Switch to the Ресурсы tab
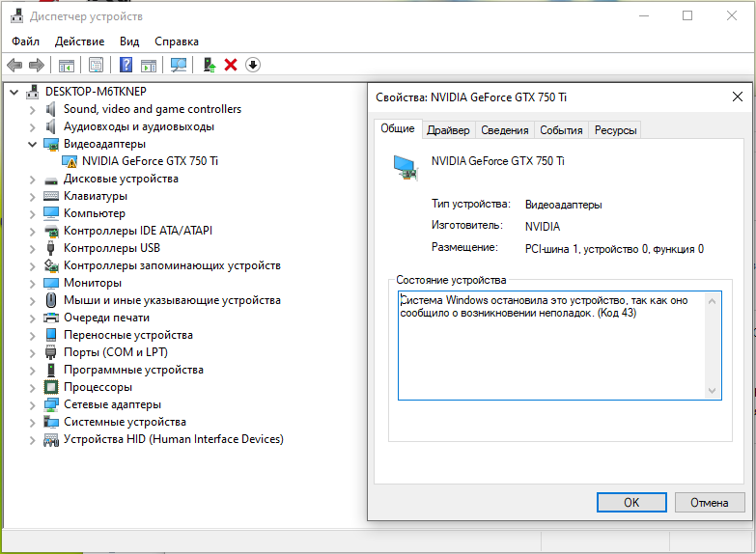This screenshot has height=554, width=756. tap(616, 130)
